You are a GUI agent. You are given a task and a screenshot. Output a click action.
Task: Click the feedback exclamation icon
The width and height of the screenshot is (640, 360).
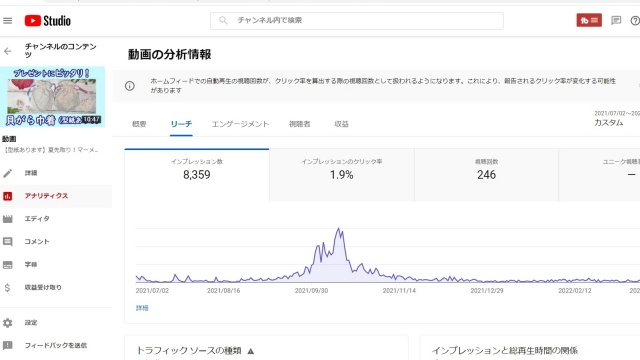(7, 346)
